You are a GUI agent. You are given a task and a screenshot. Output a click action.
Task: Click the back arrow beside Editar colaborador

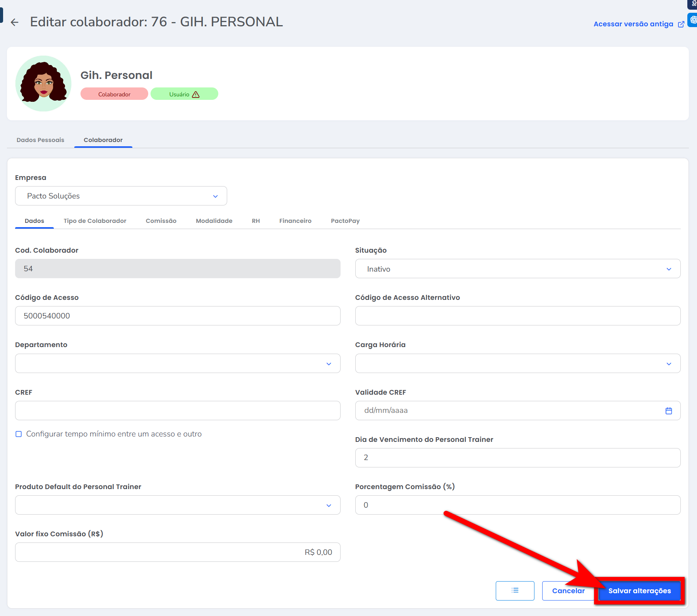(15, 22)
